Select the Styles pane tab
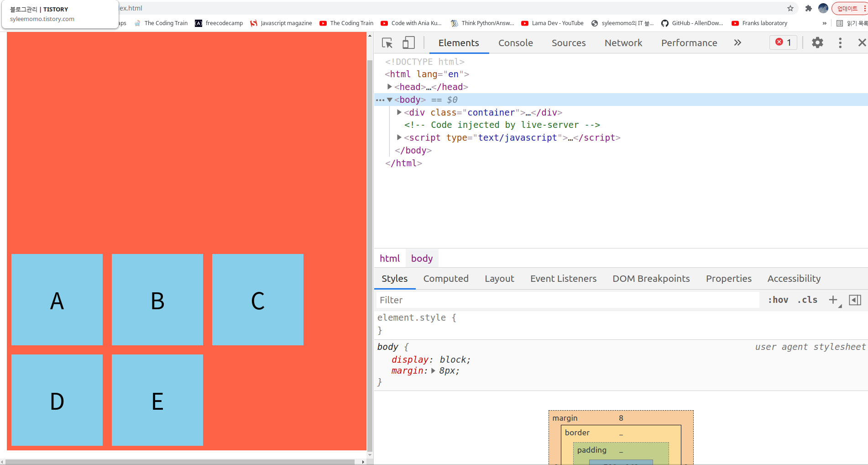Viewport: 868px width, 465px height. (x=395, y=279)
